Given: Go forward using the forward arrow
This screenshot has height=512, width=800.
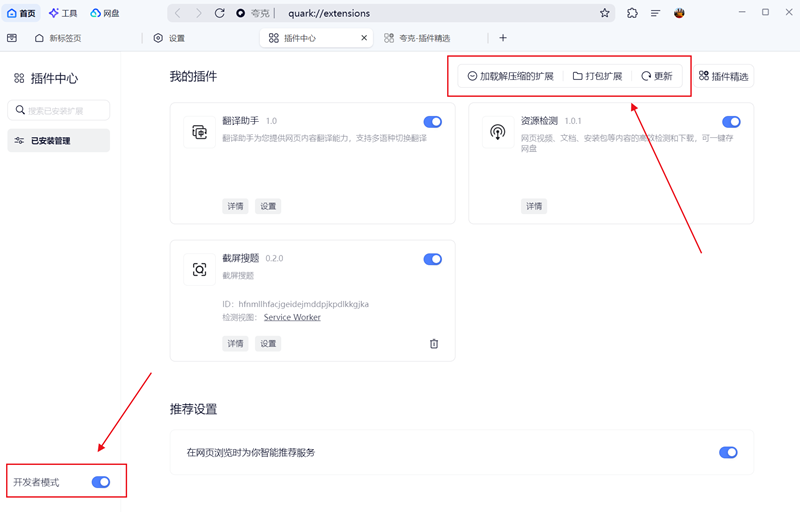Looking at the screenshot, I should pyautogui.click(x=198, y=13).
